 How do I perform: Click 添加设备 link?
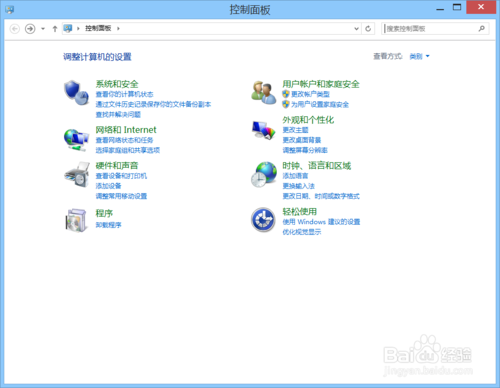(x=108, y=186)
